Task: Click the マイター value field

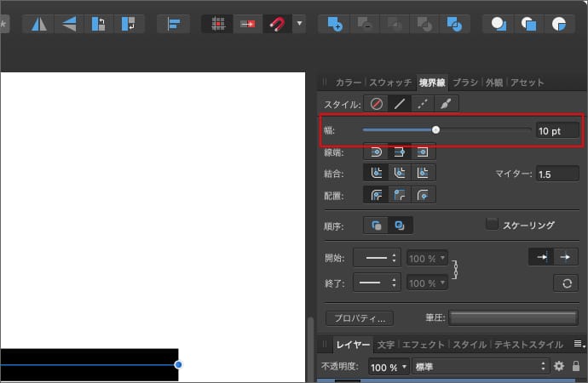Action: [x=556, y=174]
